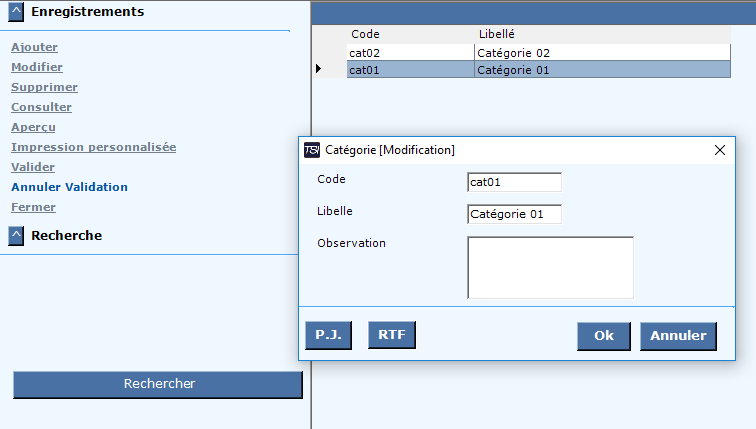Click Impression personnalisée link
The image size is (756, 429).
(94, 147)
